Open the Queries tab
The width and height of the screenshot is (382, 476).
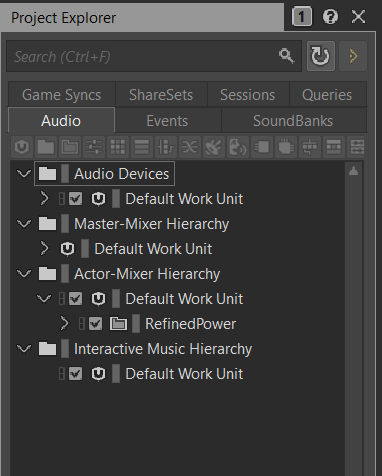(x=327, y=95)
